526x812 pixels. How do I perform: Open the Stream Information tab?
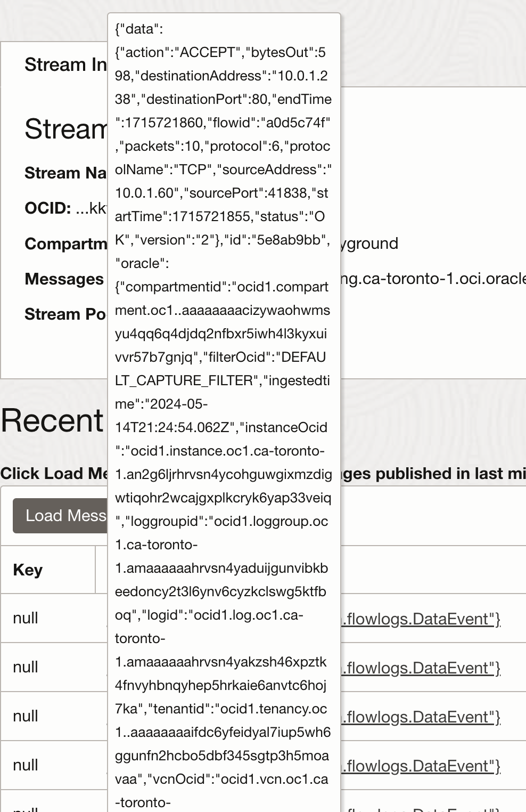click(65, 64)
